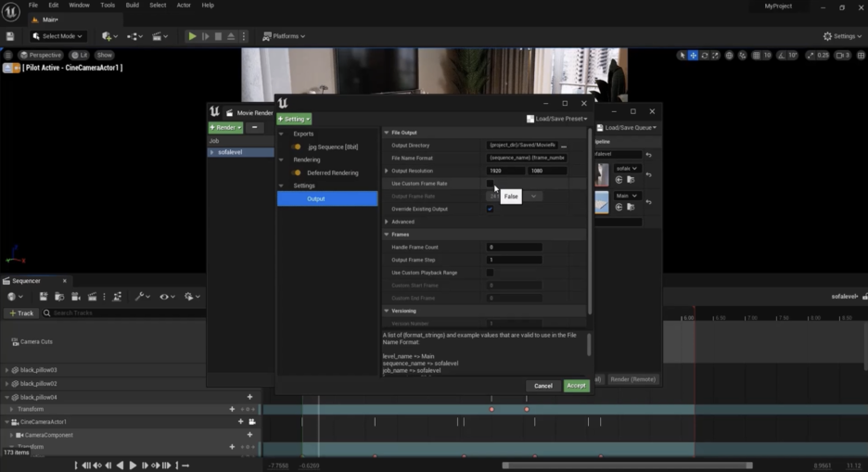Start Play in Editor with green arrow
The width and height of the screenshot is (868, 472).
click(x=192, y=36)
